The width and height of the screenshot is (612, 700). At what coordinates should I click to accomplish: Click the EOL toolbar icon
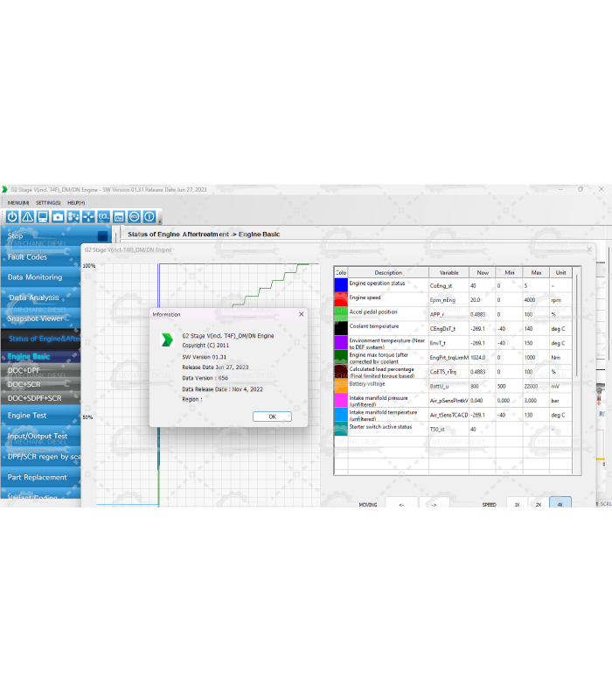coord(103,216)
